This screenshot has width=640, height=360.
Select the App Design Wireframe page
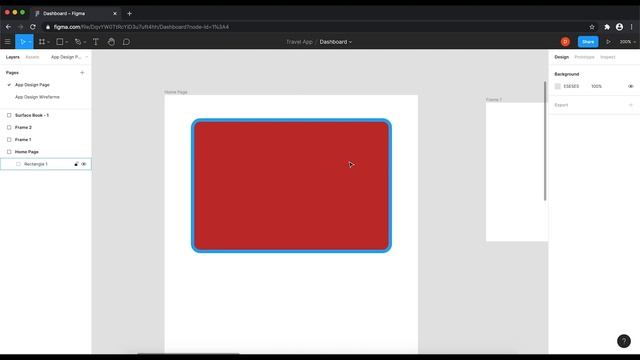[x=37, y=97]
